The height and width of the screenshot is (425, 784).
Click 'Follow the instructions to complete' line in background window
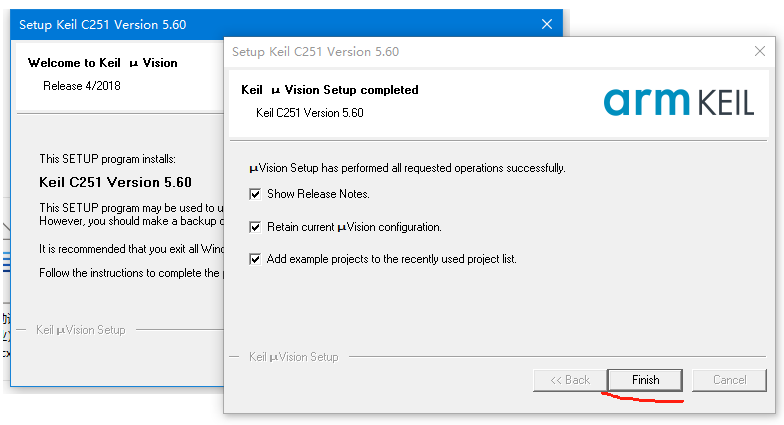pyautogui.click(x=131, y=273)
